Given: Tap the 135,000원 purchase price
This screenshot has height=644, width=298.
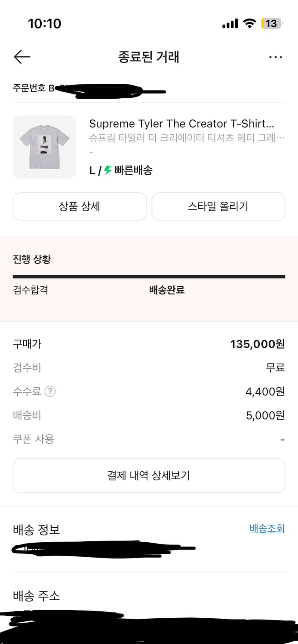Looking at the screenshot, I should click(257, 344).
